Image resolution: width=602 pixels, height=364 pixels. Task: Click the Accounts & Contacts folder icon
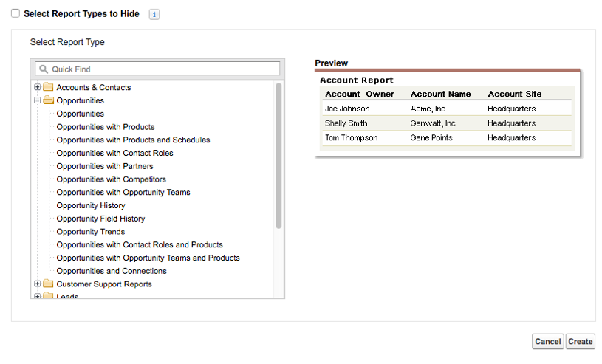tap(48, 87)
